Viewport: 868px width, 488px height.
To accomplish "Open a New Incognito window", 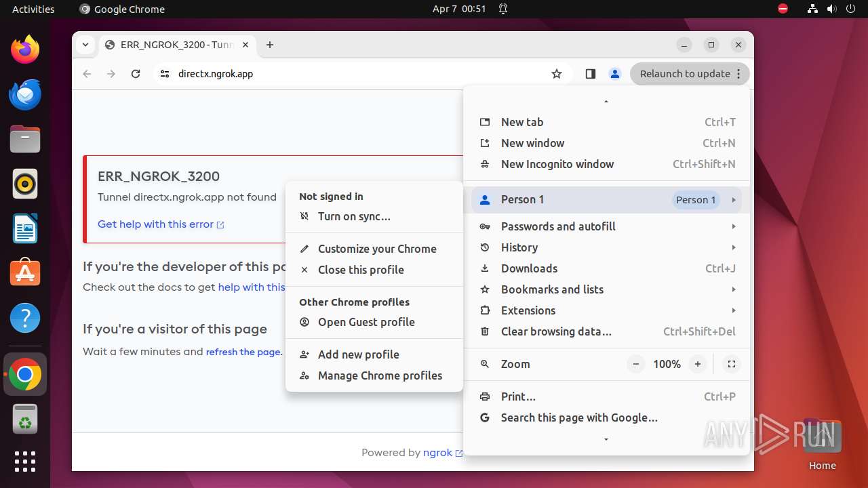I will click(607, 164).
